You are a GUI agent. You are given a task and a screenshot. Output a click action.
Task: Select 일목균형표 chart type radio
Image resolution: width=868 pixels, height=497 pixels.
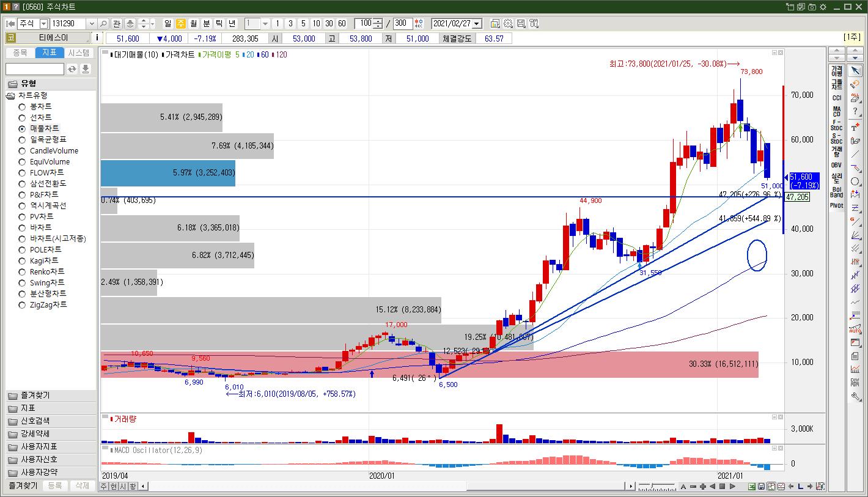[22, 140]
